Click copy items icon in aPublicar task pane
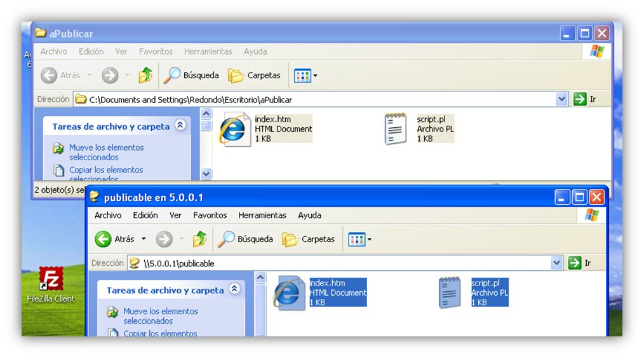The image size is (644, 358). (58, 170)
